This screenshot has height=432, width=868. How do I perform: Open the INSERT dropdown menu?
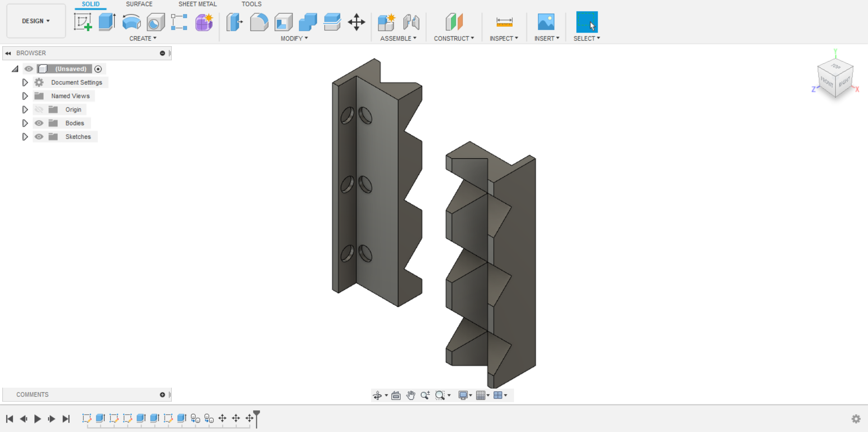(x=547, y=38)
